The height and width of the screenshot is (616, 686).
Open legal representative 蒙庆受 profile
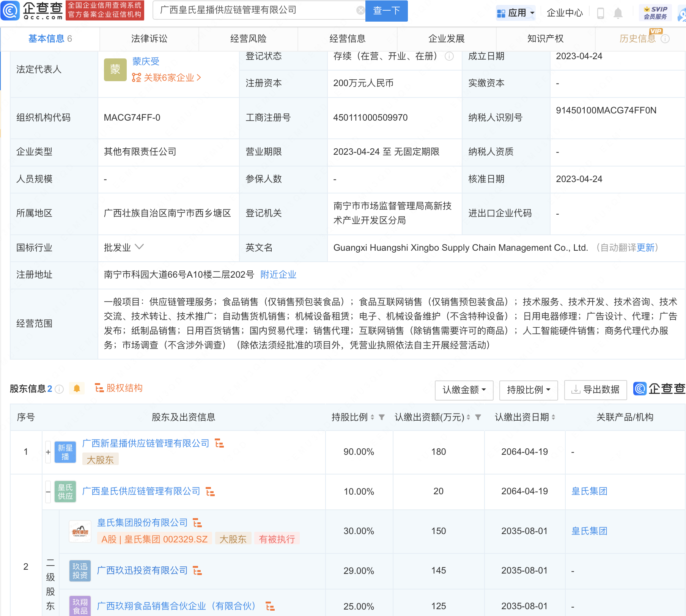point(146,61)
